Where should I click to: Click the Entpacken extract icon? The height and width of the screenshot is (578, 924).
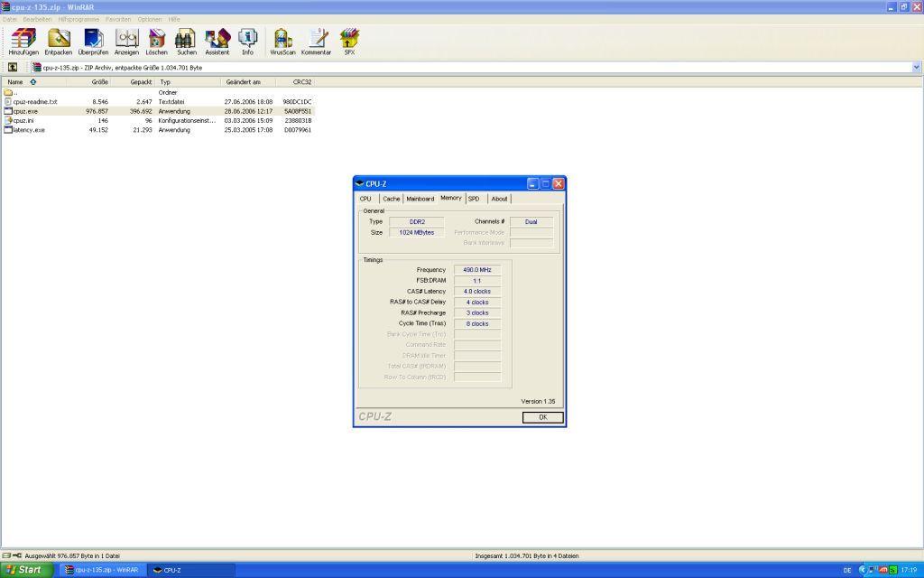pyautogui.click(x=59, y=38)
